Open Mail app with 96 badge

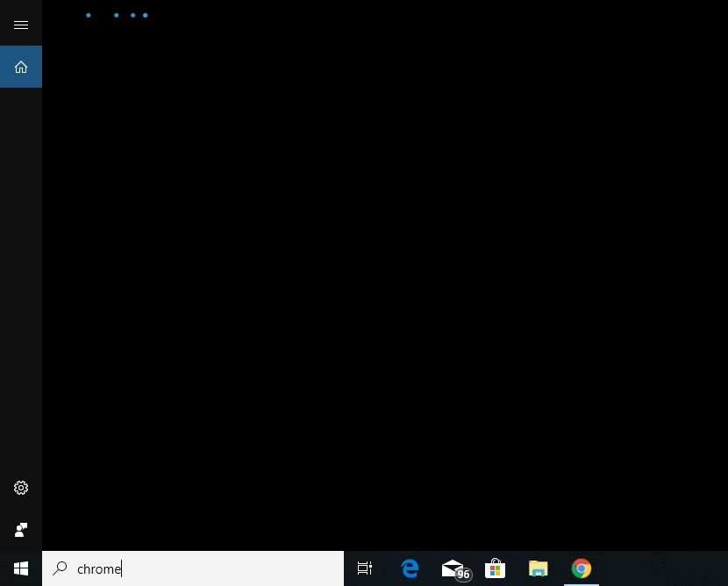click(x=455, y=568)
